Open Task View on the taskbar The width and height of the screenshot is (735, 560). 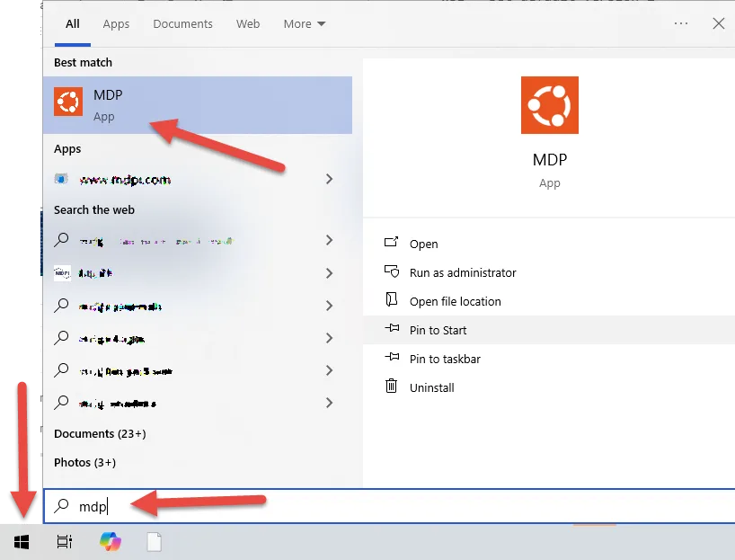[64, 542]
